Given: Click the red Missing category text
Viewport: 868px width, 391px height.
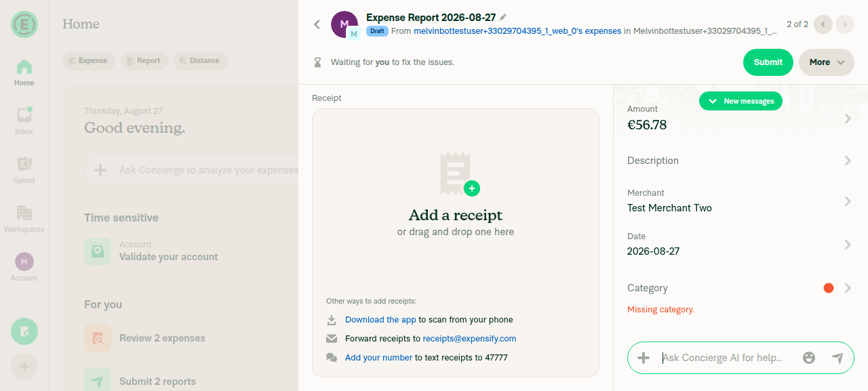Looking at the screenshot, I should click(x=660, y=310).
